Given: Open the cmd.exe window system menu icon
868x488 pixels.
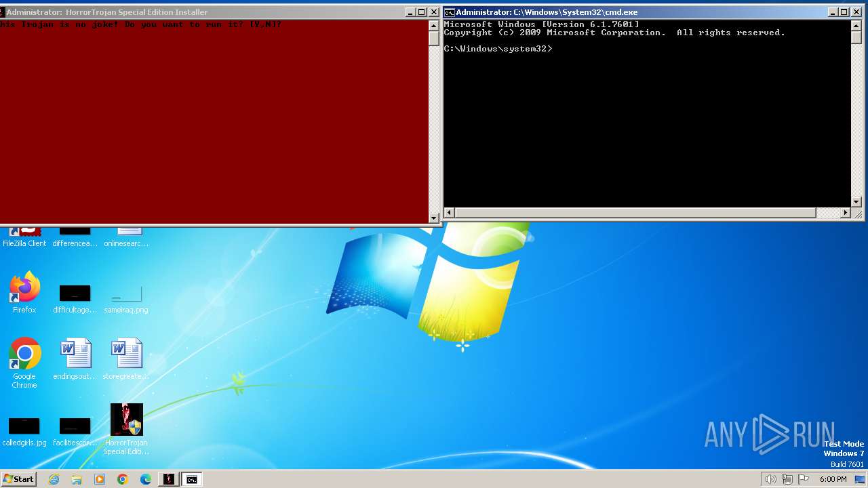Looking at the screenshot, I should 449,12.
